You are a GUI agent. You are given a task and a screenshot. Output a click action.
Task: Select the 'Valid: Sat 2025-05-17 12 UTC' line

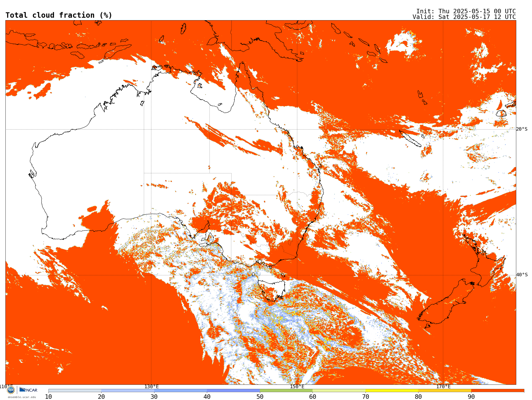464,17
